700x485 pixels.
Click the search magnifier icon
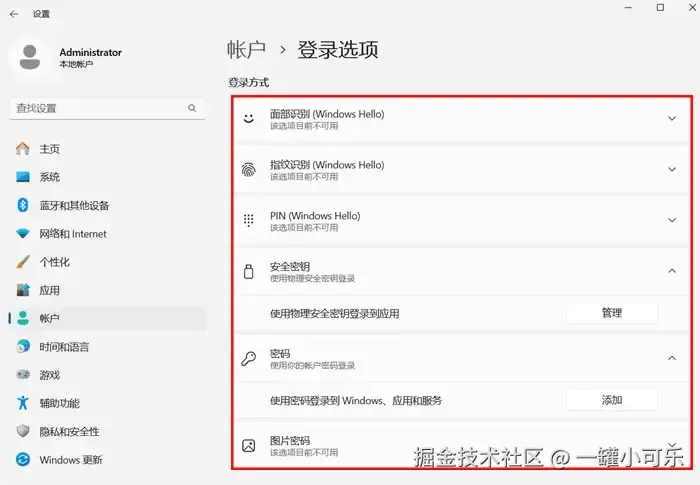[x=192, y=108]
